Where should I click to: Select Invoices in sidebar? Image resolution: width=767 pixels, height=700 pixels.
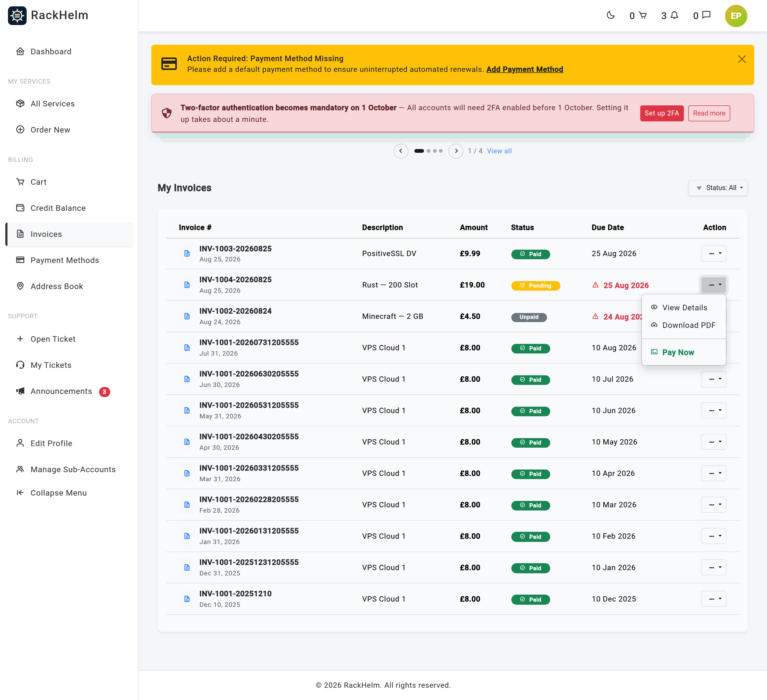[69, 234]
